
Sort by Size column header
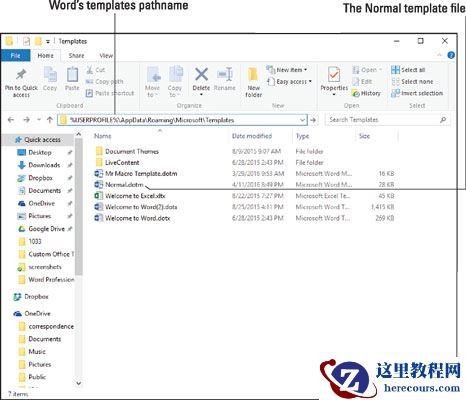point(364,136)
